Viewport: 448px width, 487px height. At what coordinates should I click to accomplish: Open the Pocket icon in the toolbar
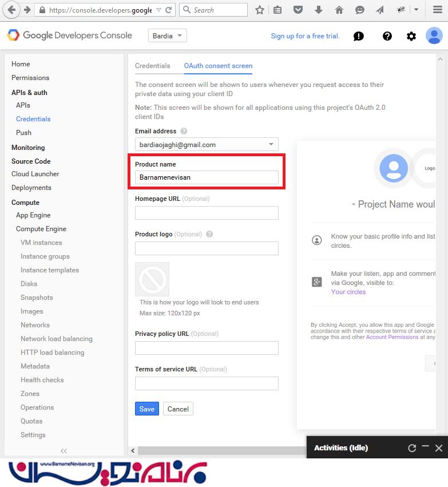coord(298,10)
